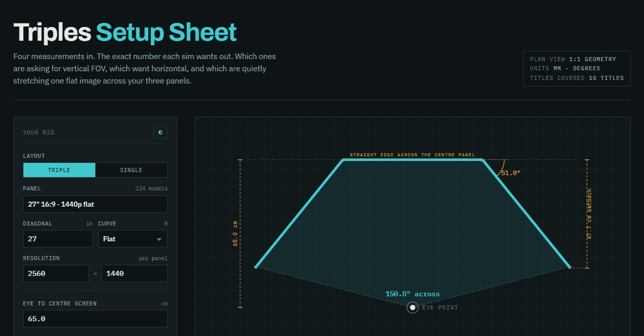Click the EYE POINT marker in the plan view
The height and width of the screenshot is (336, 644).
click(x=413, y=307)
